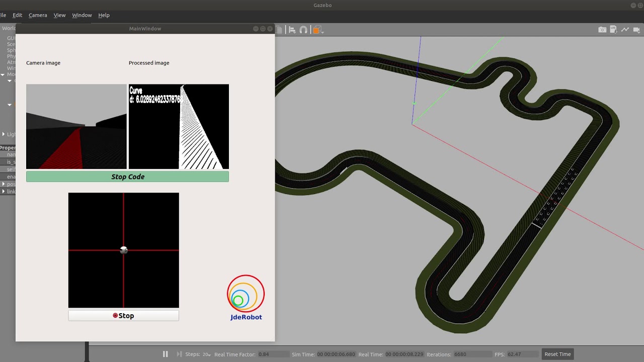
Task: Open the View menu
Action: (x=59, y=15)
